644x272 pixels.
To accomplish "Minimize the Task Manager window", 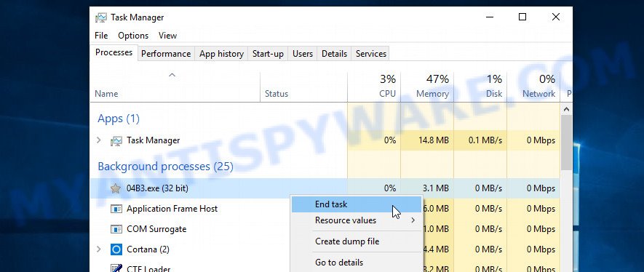I will pos(490,17).
